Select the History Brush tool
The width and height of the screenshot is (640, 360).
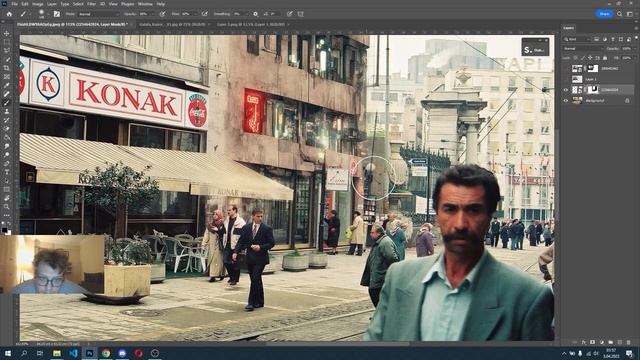coord(7,120)
